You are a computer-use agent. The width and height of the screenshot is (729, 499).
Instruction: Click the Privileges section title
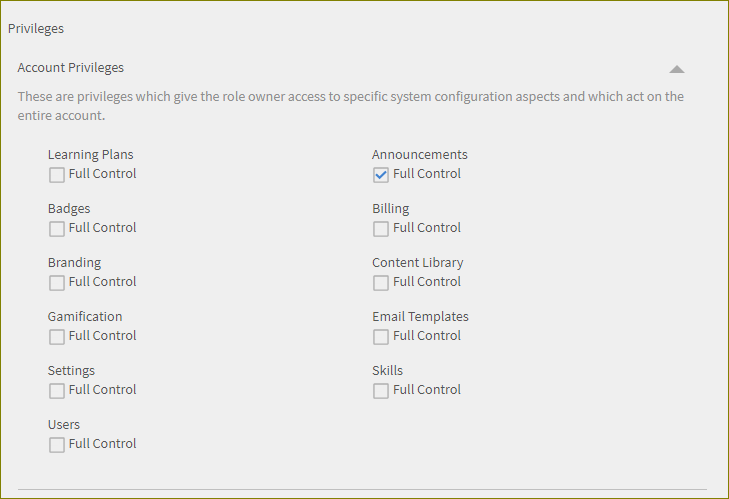[36, 29]
